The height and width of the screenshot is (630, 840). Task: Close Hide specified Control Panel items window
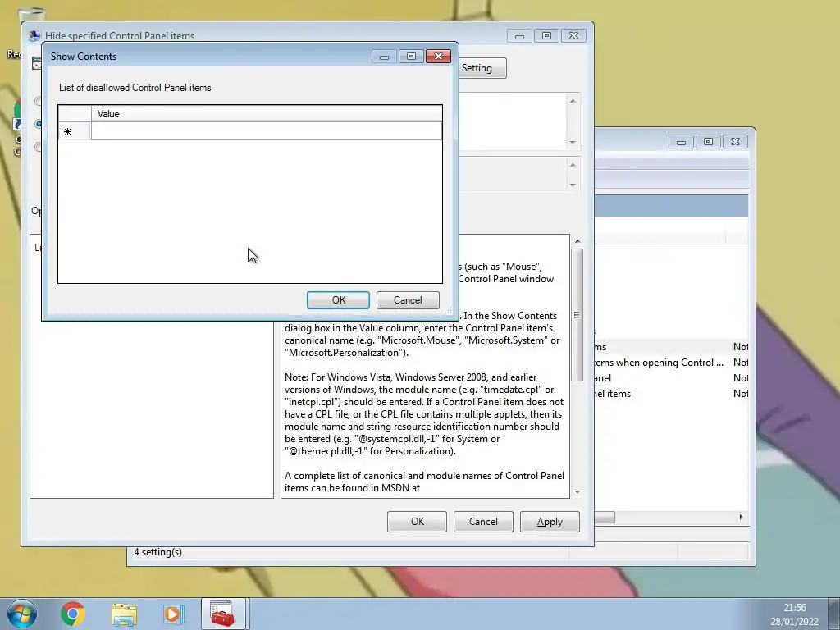point(573,36)
